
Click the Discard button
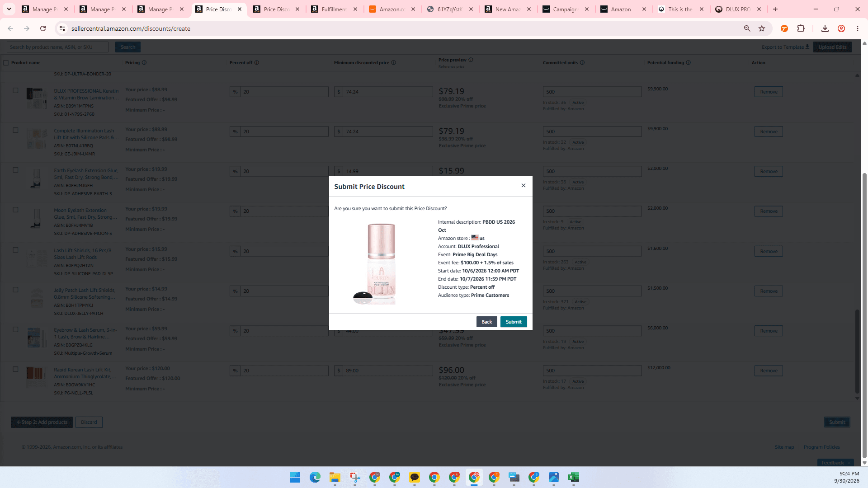coord(89,422)
